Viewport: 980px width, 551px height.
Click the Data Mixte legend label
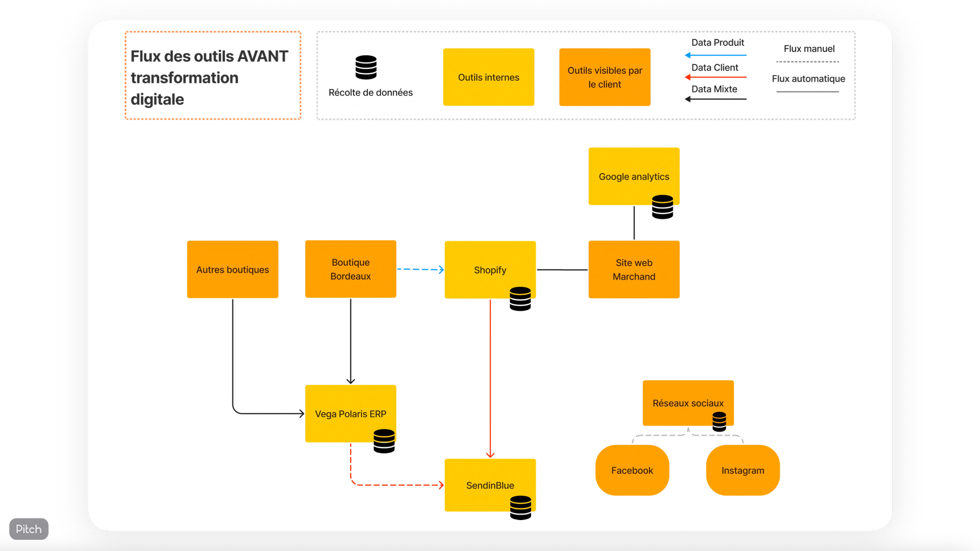pos(714,89)
